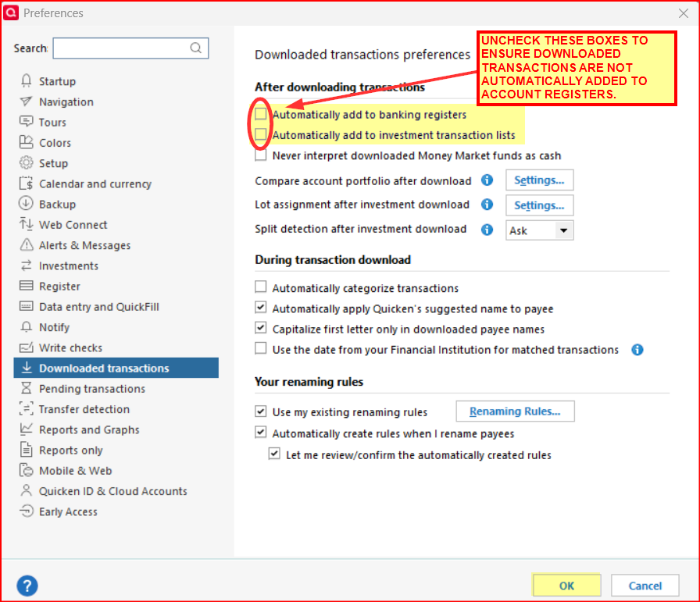
Task: Click the Startup bell icon
Action: click(27, 80)
